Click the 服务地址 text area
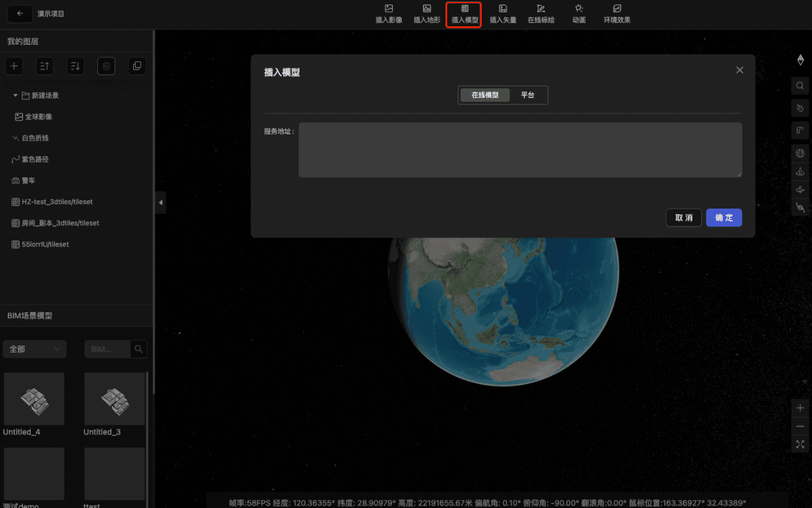 pos(520,150)
